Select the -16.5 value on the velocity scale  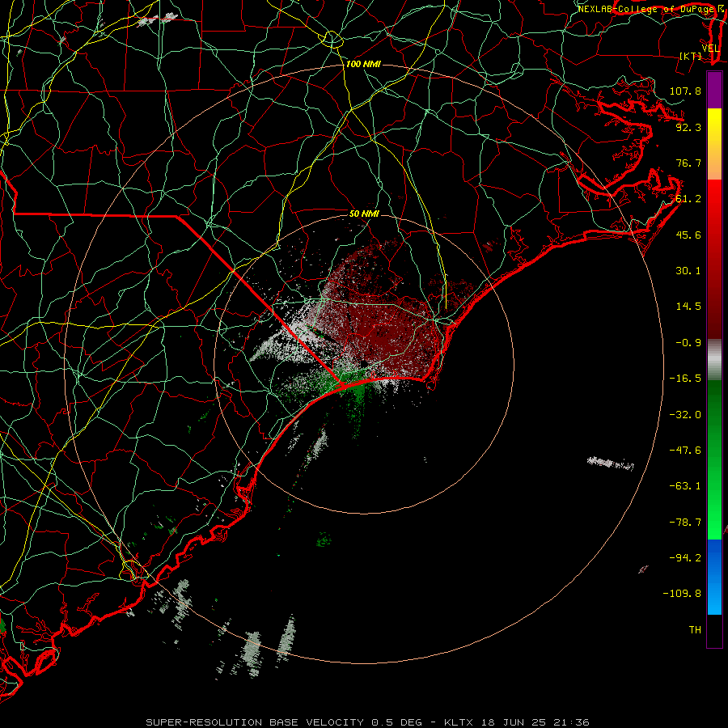[x=685, y=379]
